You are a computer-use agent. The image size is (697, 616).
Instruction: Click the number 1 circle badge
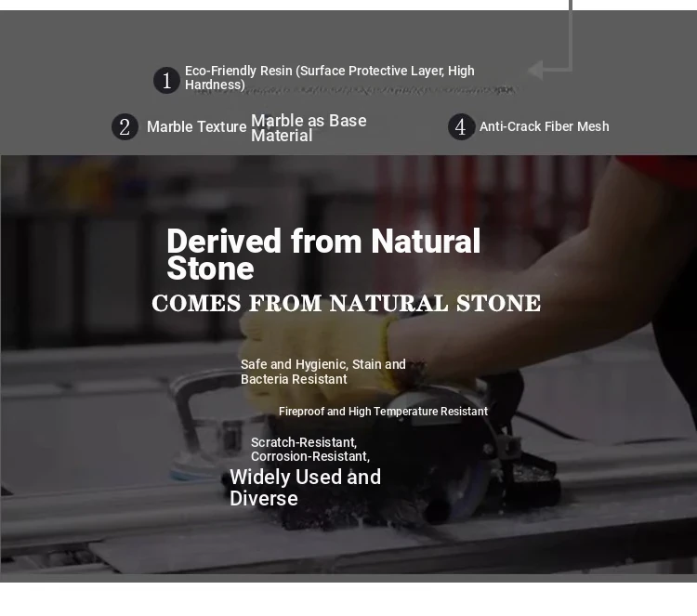pos(166,81)
